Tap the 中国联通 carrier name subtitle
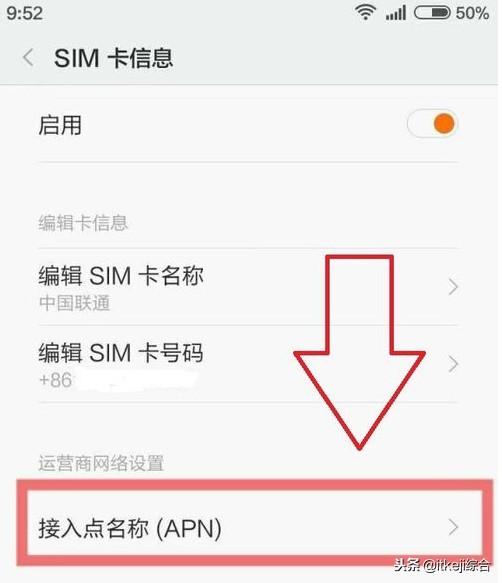502x583 pixels. tap(74, 303)
